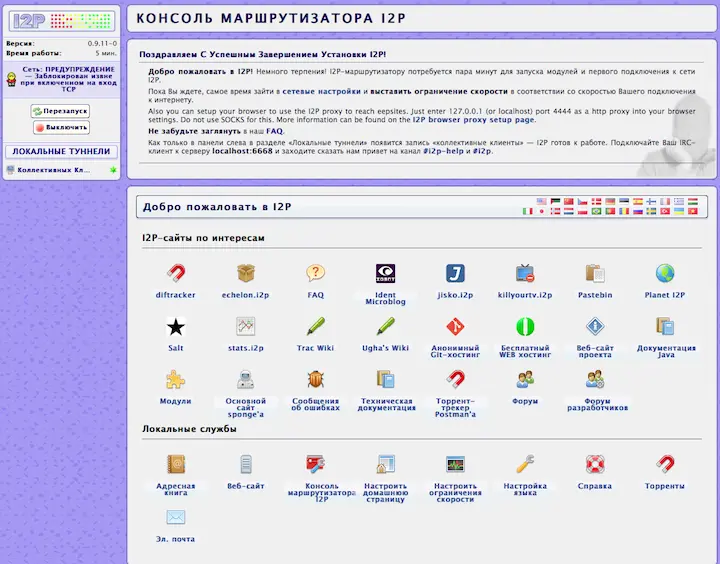The width and height of the screenshot is (720, 564).
Task: Open the Торренты magnet icon
Action: 665,464
